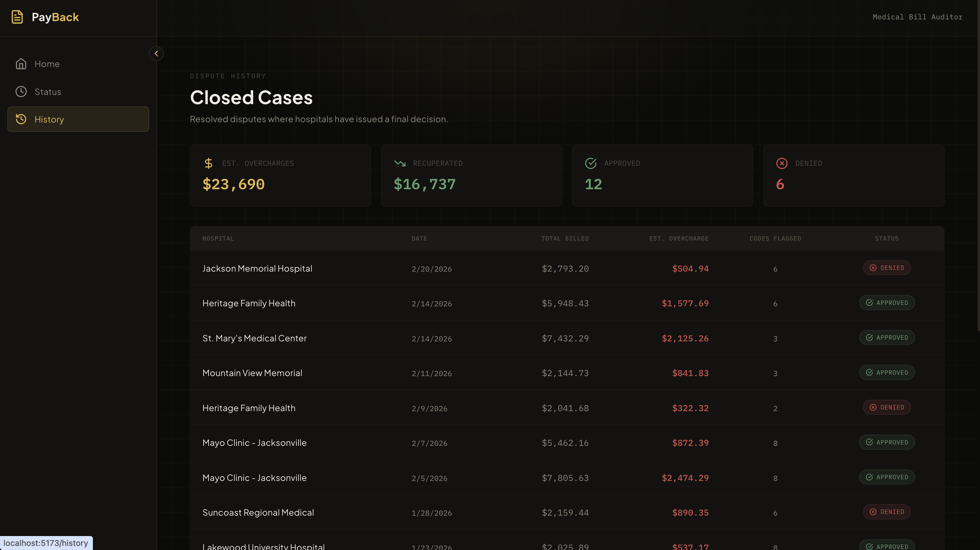Sort by the Hospital column header
This screenshot has width=980, height=550.
click(x=218, y=239)
